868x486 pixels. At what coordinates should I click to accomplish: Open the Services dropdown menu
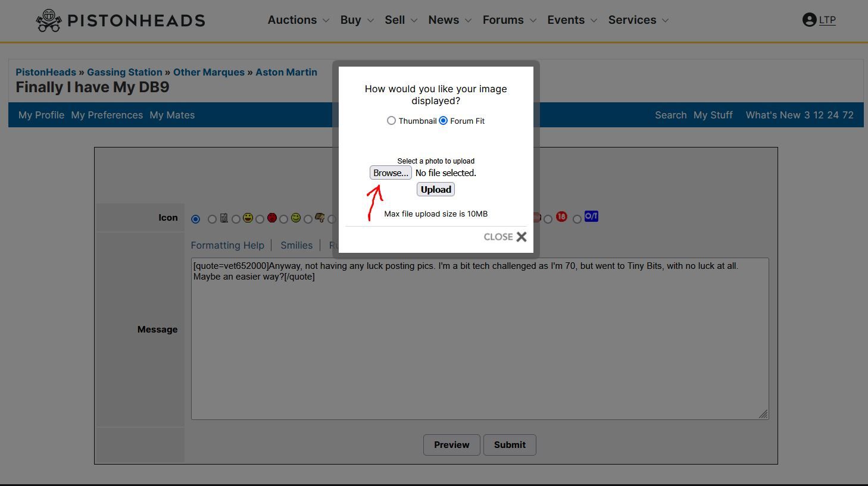(638, 20)
